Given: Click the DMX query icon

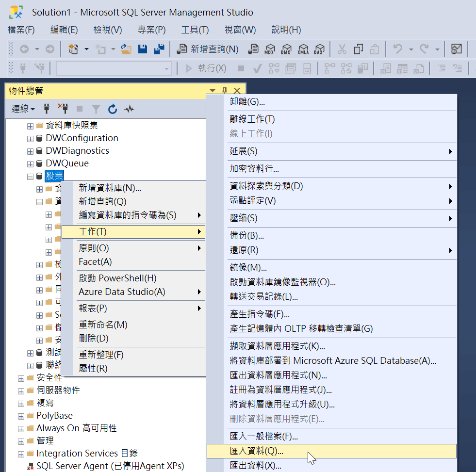Looking at the screenshot, I should [286, 49].
